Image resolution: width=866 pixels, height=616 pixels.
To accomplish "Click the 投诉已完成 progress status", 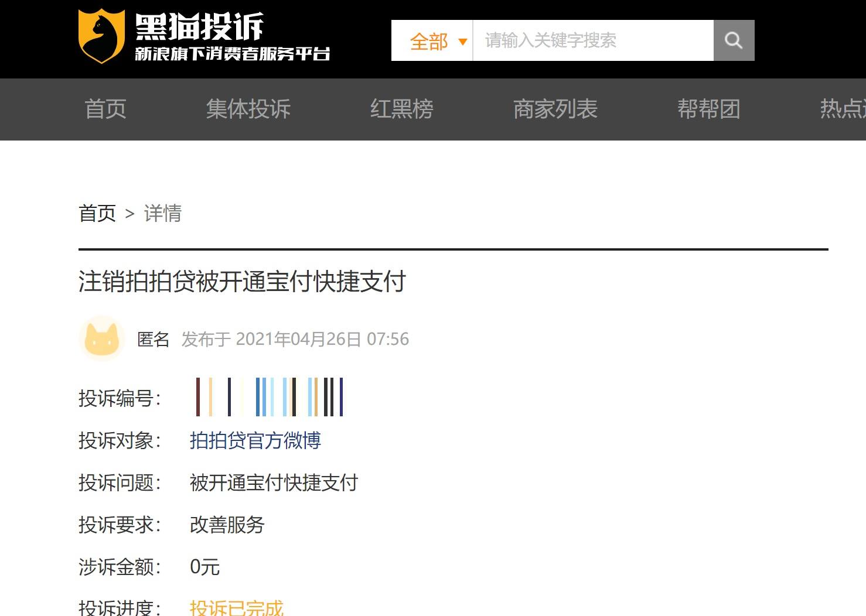I will pos(237,608).
